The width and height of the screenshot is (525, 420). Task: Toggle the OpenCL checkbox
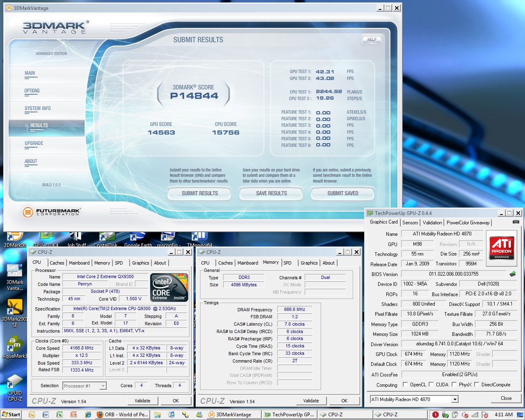(x=405, y=385)
